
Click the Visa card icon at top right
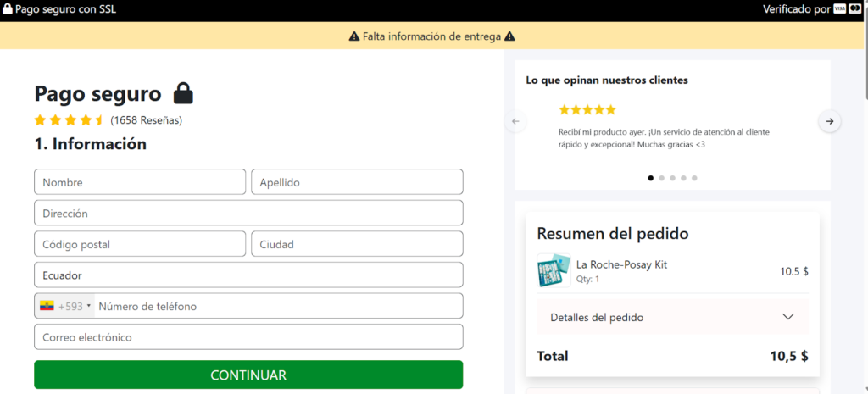[x=840, y=10]
